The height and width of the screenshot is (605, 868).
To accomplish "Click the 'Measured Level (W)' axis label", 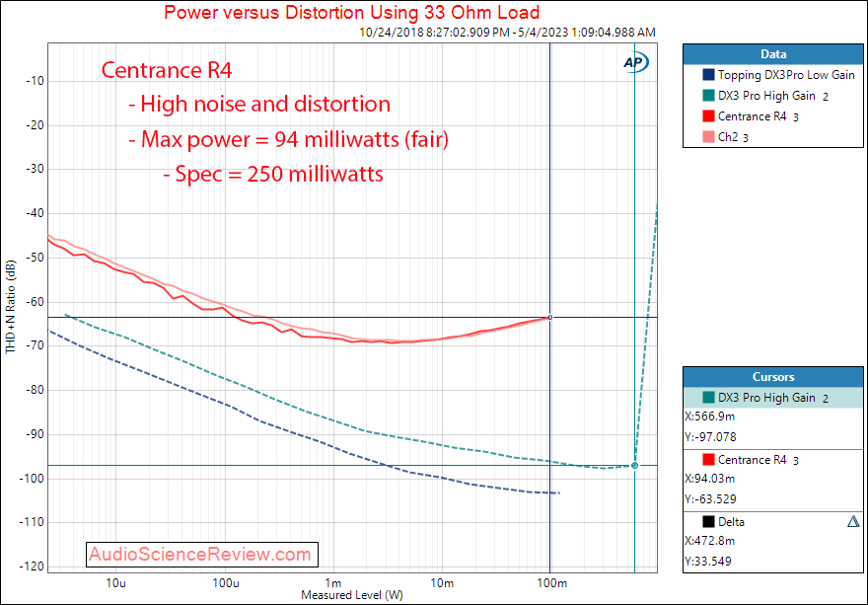I will coord(352,595).
